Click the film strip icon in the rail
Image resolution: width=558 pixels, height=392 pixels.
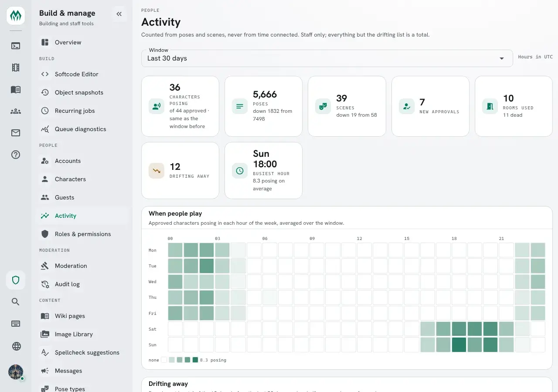coord(16,68)
